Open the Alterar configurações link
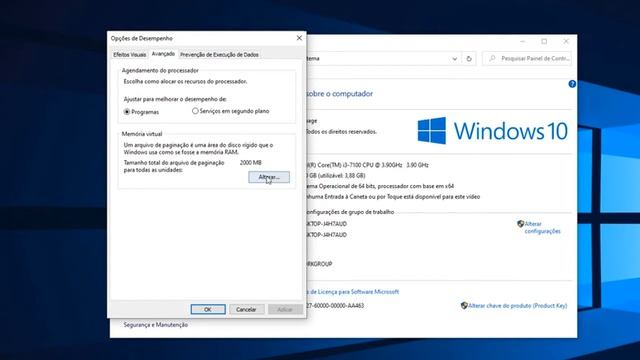 (x=542, y=227)
